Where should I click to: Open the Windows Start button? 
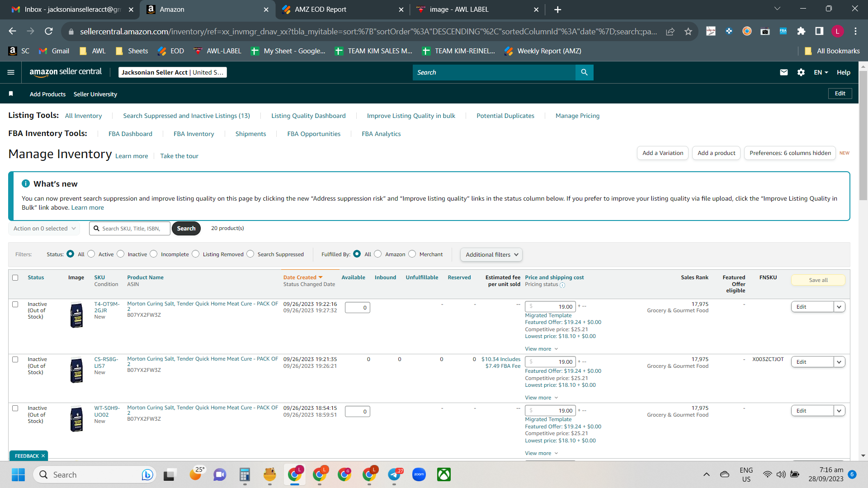tap(19, 475)
